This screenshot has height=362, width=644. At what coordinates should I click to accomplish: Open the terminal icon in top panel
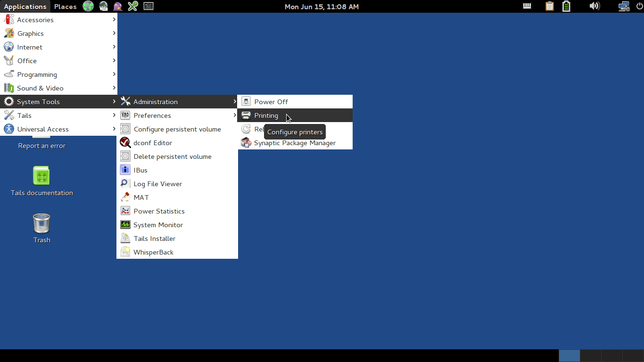[149, 6]
